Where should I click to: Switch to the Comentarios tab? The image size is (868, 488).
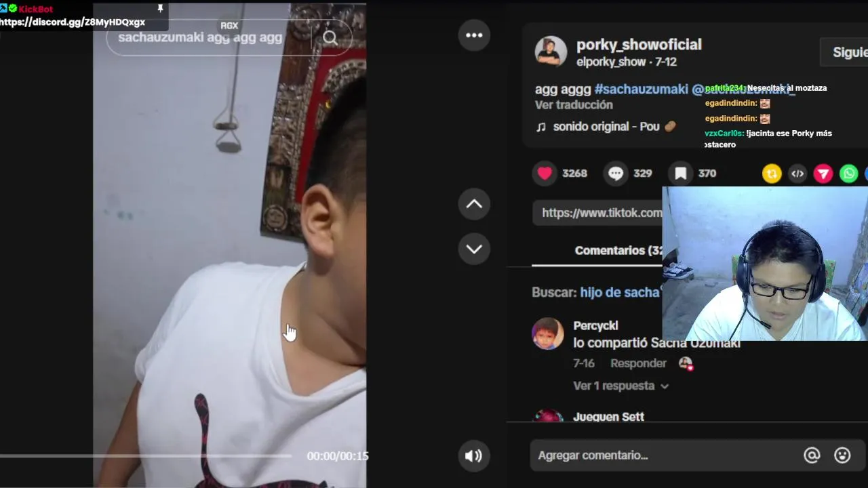(618, 250)
